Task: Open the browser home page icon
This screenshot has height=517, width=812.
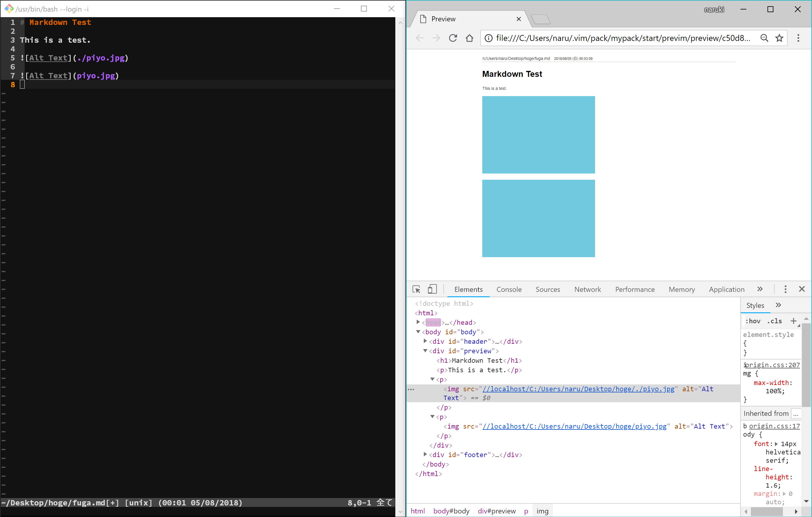Action: point(470,38)
